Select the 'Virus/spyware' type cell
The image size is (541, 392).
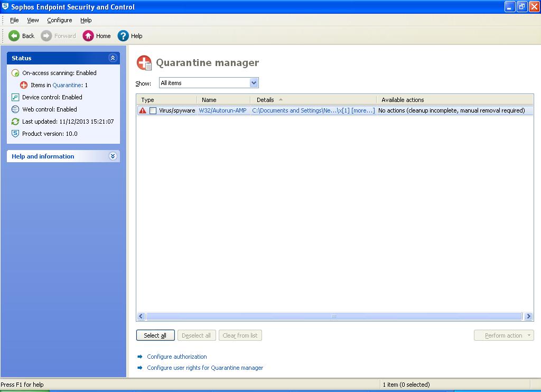pos(177,111)
